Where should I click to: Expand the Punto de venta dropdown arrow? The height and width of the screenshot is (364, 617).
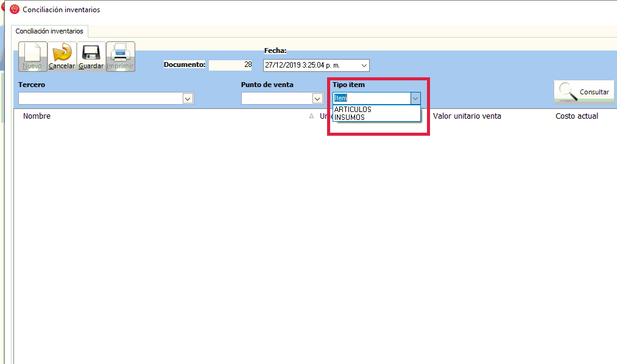[317, 98]
